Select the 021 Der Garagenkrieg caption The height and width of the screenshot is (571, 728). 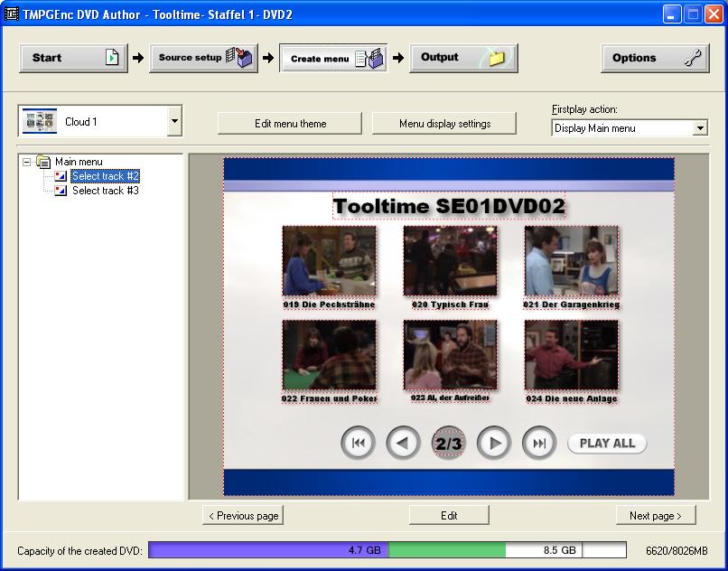572,304
